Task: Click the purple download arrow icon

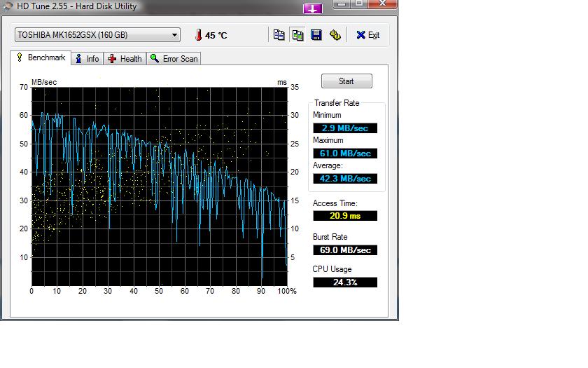Action: pyautogui.click(x=313, y=8)
